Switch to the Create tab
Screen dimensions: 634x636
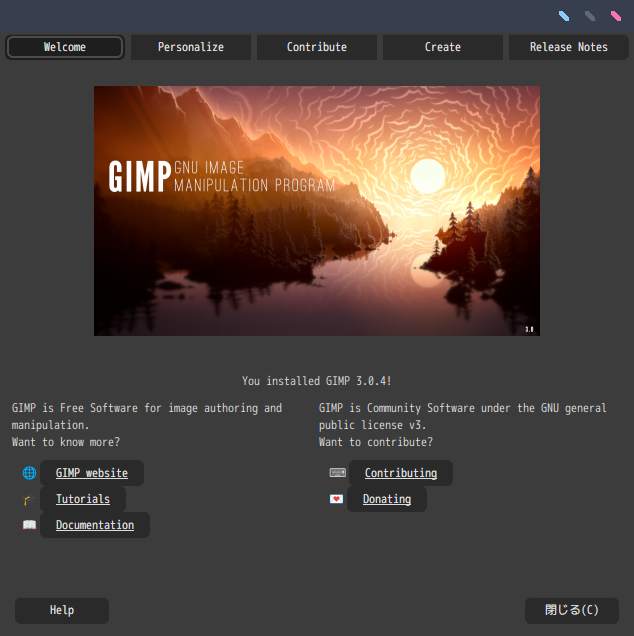coord(443,47)
